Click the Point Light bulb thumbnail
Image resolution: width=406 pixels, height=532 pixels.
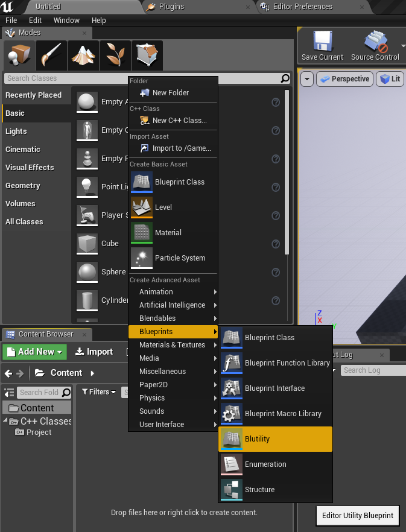(x=87, y=187)
